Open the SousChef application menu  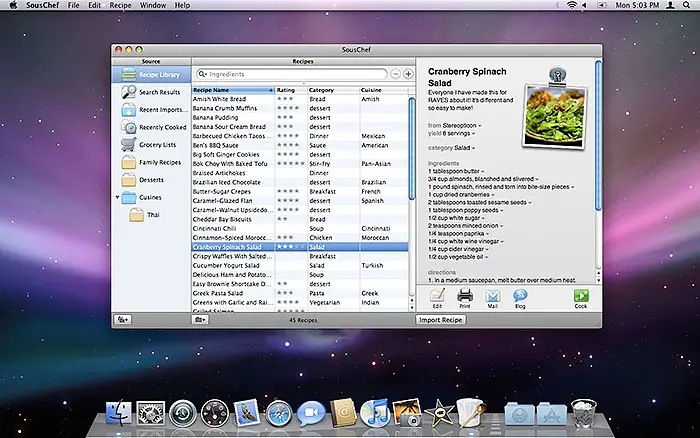[x=42, y=5]
